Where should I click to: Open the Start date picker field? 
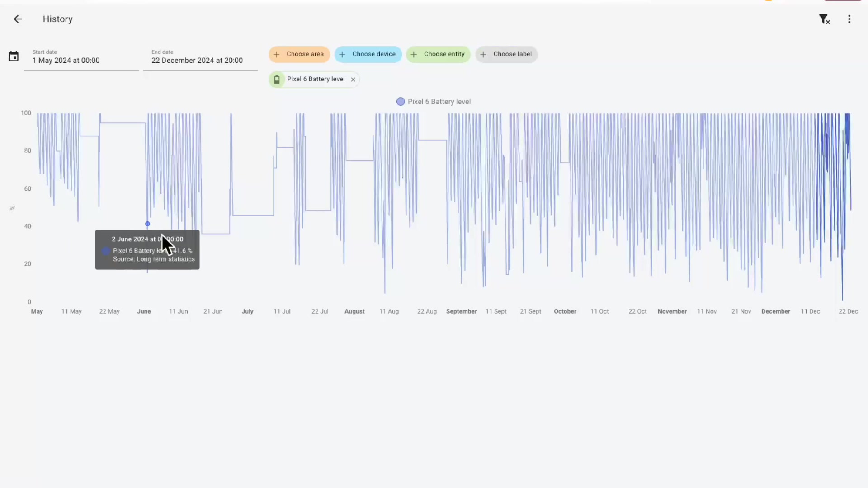click(x=81, y=60)
